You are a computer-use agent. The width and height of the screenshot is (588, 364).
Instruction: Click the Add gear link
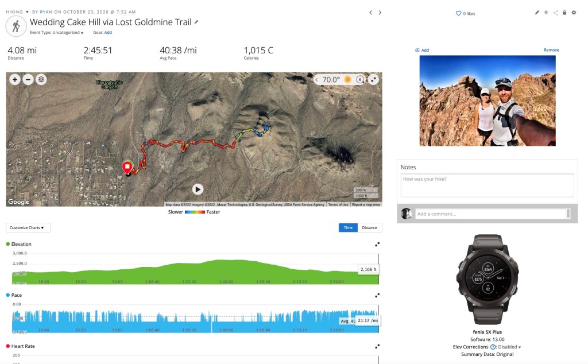[x=108, y=33]
